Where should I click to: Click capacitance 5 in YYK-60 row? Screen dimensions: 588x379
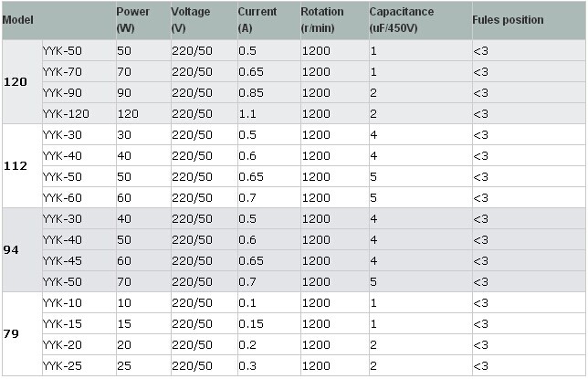click(x=373, y=198)
